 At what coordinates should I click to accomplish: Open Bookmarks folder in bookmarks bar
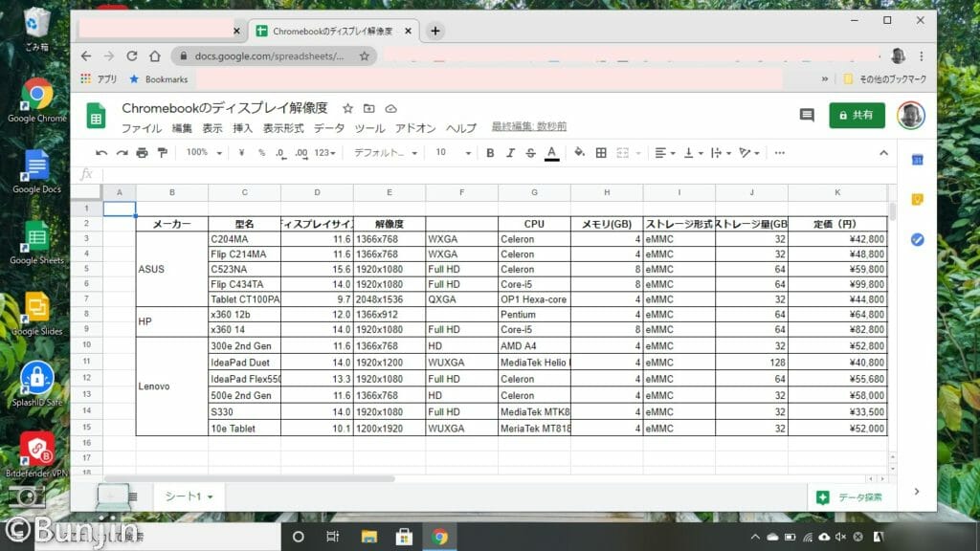click(159, 79)
